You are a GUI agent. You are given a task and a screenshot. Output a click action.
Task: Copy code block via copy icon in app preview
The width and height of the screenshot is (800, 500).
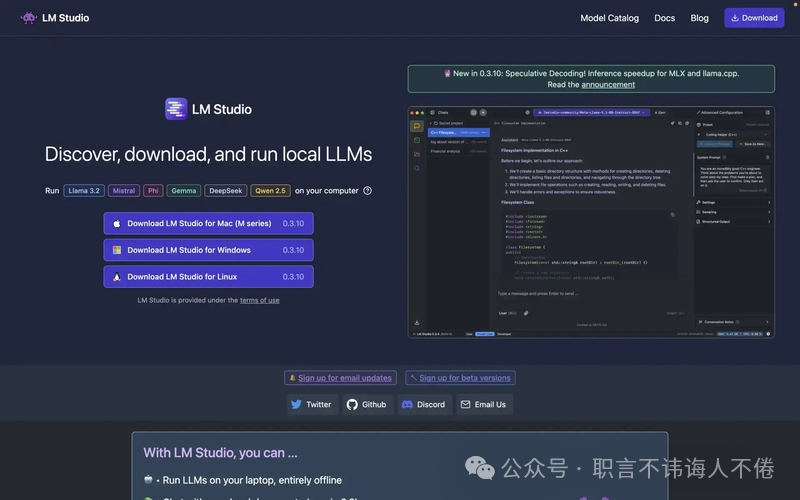click(x=672, y=215)
